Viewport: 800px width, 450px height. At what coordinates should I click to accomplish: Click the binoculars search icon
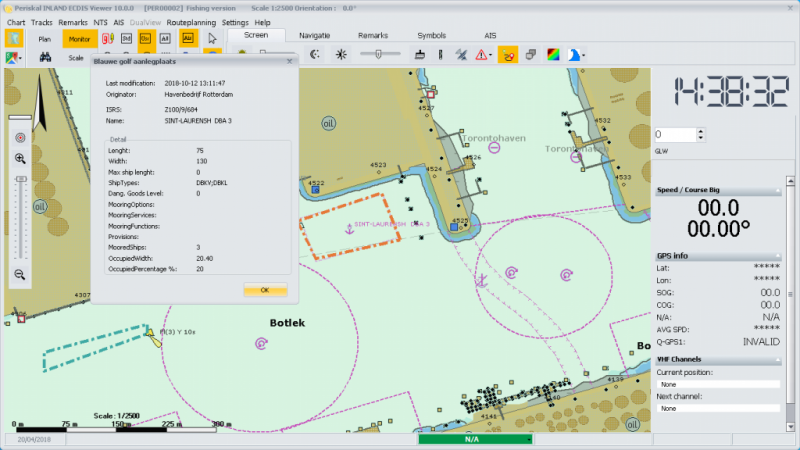tap(46, 57)
